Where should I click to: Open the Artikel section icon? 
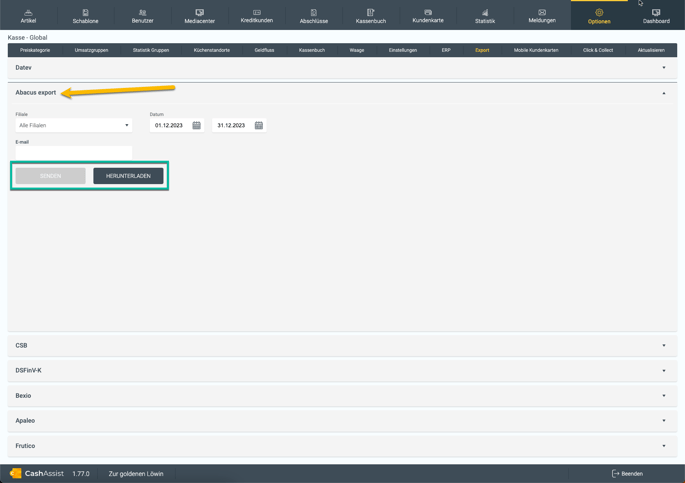coord(28,12)
